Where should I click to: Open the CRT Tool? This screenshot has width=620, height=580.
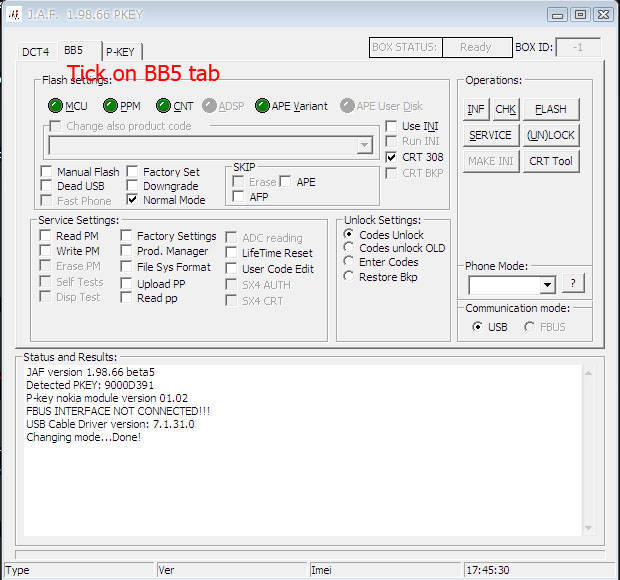(x=551, y=161)
